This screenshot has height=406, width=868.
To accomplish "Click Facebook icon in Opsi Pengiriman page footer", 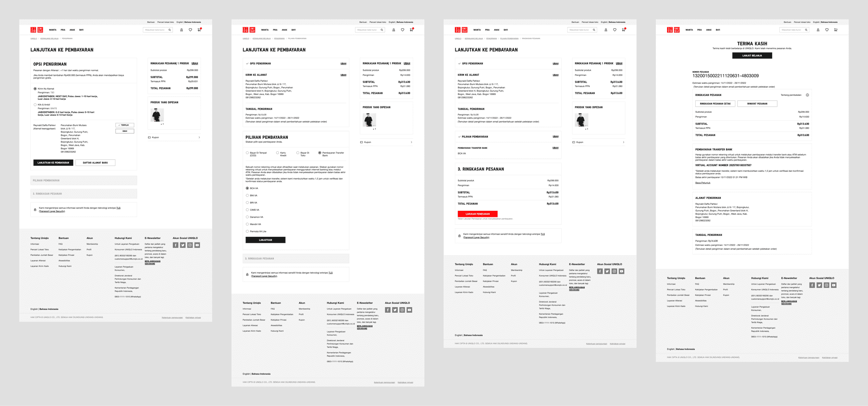I will (x=175, y=245).
